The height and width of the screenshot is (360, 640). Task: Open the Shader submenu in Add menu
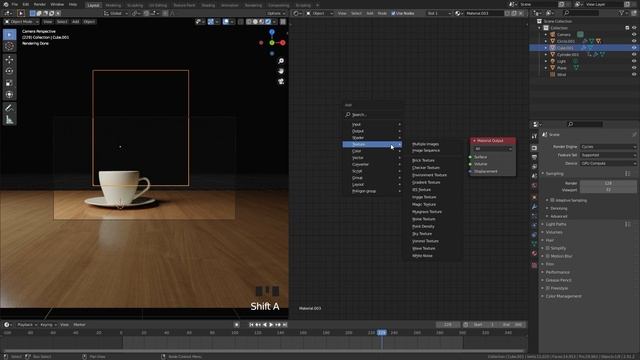372,138
